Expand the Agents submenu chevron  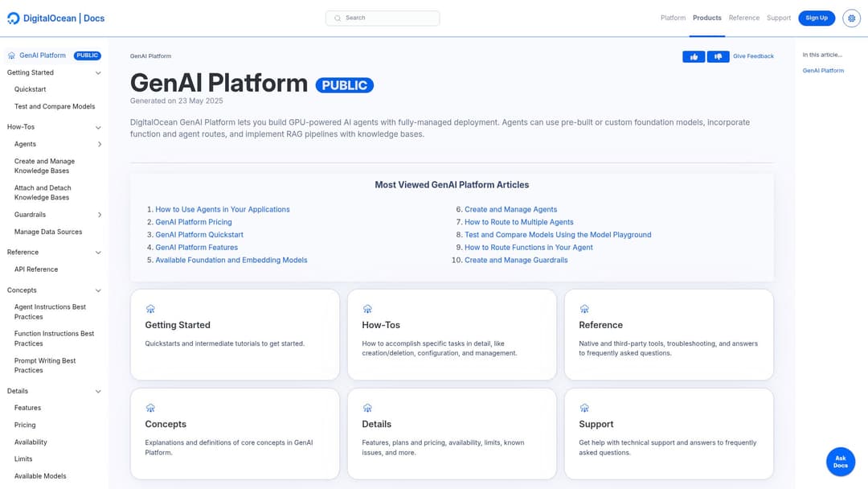(100, 144)
